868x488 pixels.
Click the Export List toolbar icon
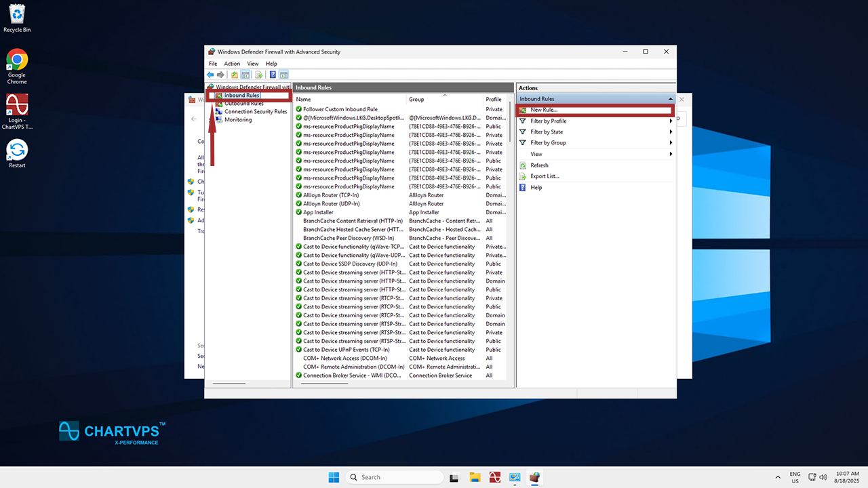click(x=259, y=75)
